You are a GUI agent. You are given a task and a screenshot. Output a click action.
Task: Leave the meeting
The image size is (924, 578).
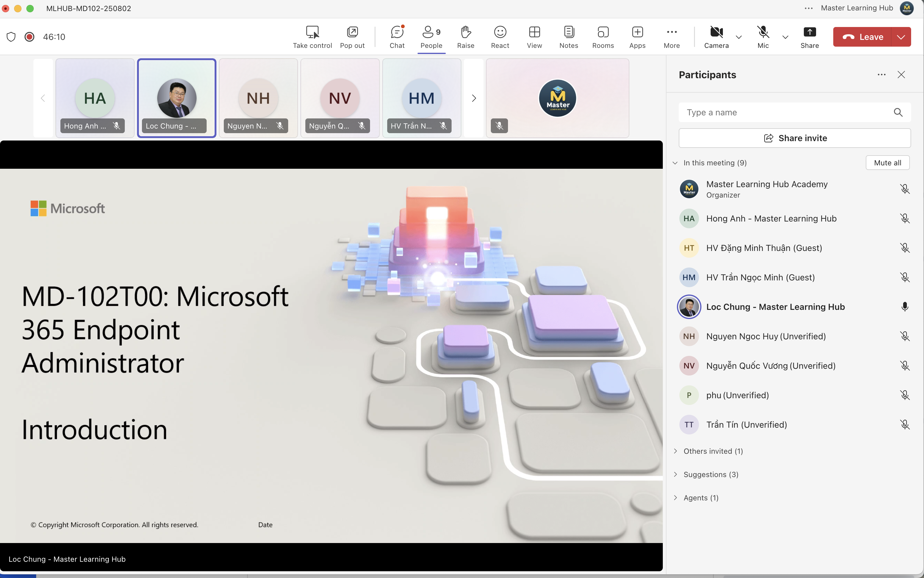(x=862, y=37)
